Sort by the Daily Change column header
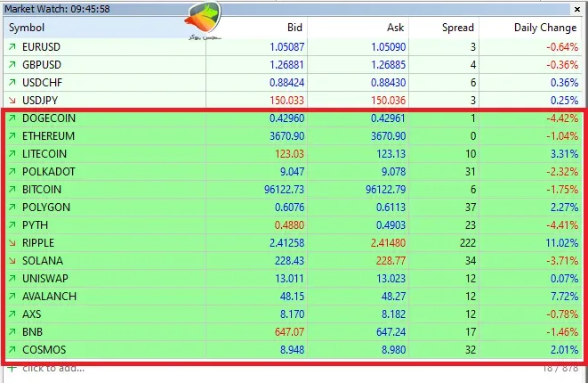The width and height of the screenshot is (588, 383). coord(530,28)
